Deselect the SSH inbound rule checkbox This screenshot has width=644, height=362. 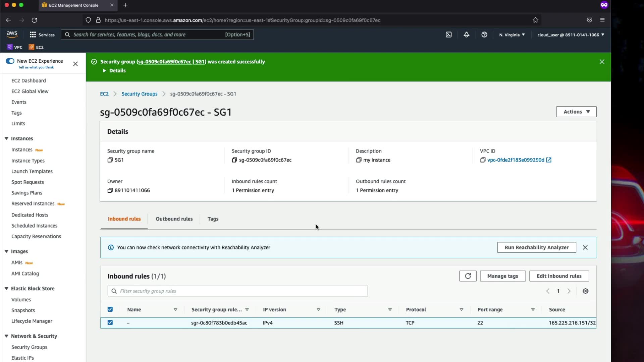110,322
